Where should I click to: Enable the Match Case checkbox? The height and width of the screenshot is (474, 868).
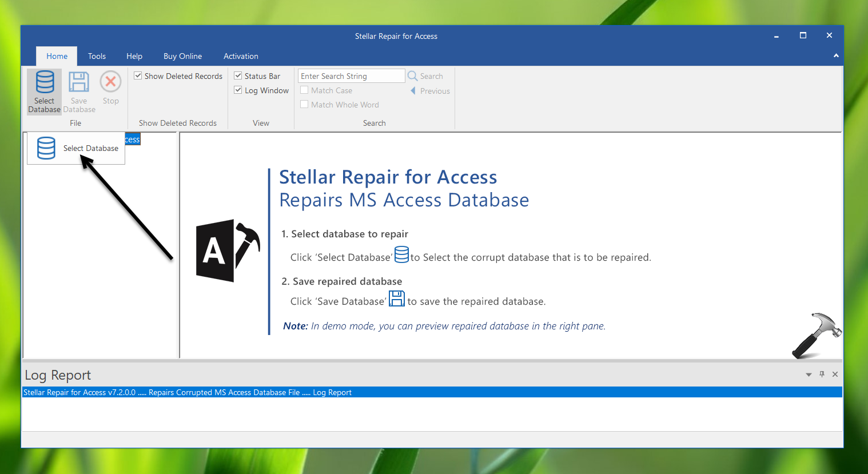click(304, 90)
